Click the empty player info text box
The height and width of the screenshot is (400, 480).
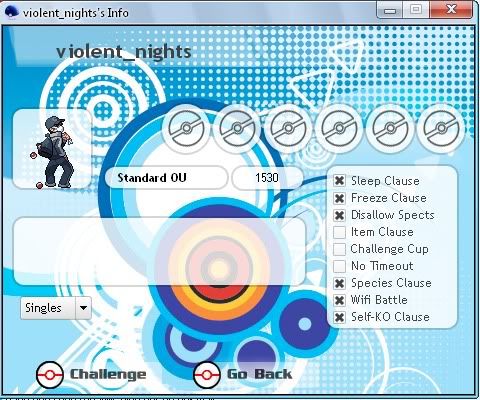click(x=159, y=251)
